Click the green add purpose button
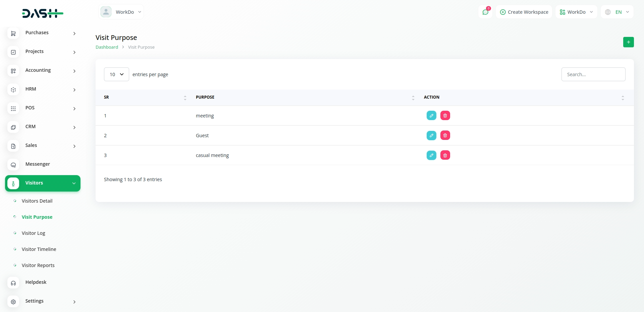 tap(628, 42)
